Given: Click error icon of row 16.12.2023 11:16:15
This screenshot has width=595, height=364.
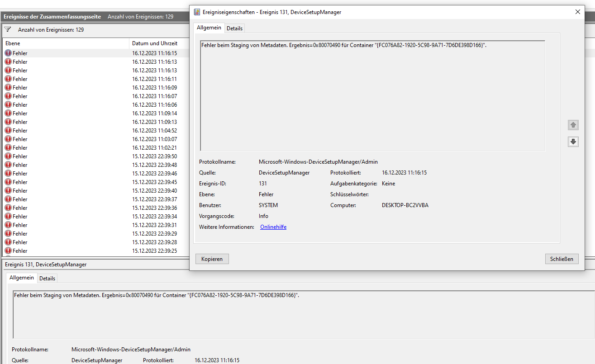Looking at the screenshot, I should [8, 53].
